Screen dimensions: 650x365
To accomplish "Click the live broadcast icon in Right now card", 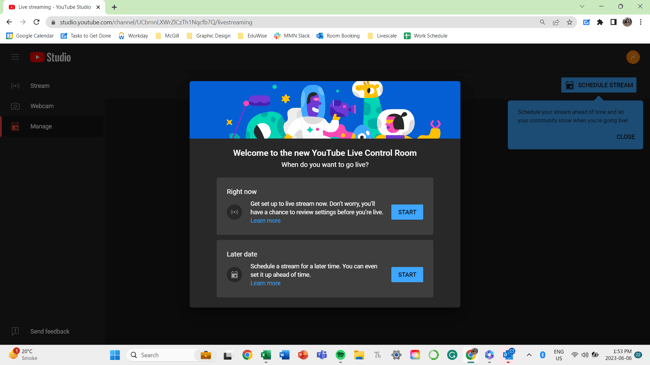I will [234, 212].
